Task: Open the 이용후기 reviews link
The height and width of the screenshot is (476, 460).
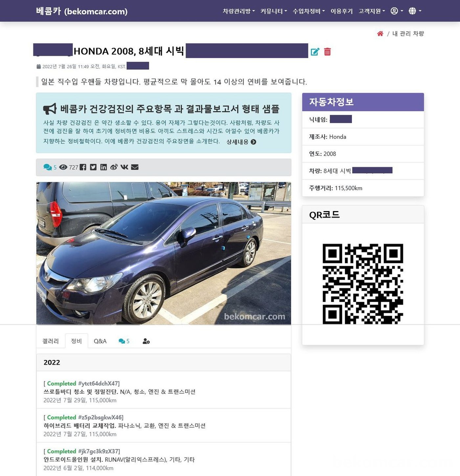Action: click(x=341, y=11)
